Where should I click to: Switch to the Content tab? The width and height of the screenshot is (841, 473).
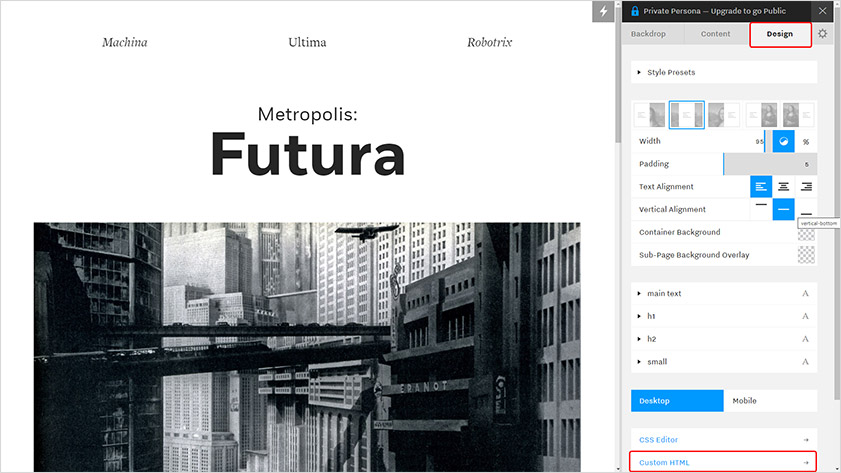[x=715, y=34]
